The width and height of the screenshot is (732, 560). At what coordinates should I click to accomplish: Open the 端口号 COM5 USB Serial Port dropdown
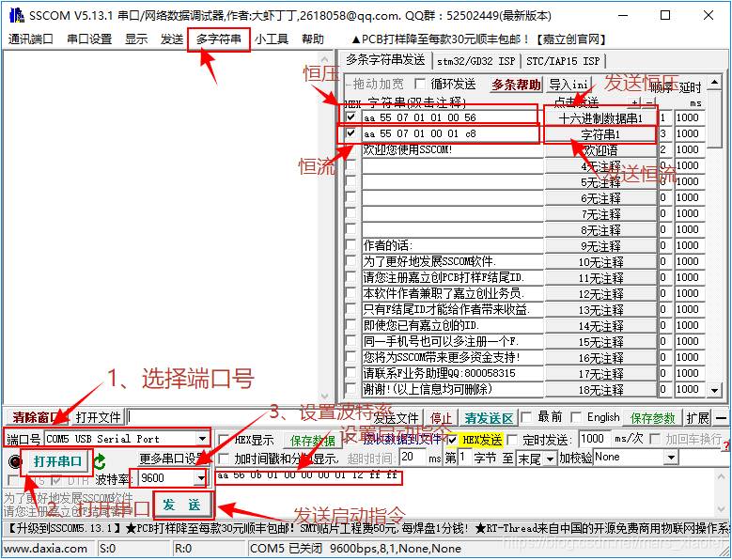click(202, 439)
